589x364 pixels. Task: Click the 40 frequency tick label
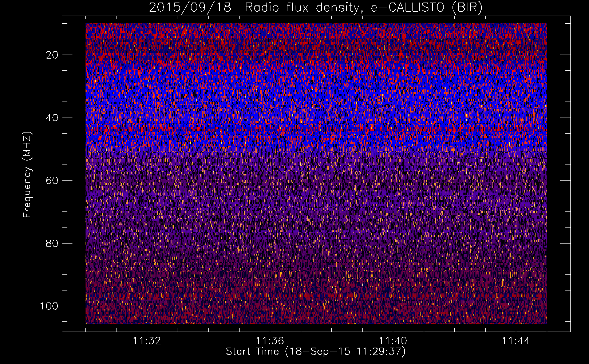(x=52, y=118)
